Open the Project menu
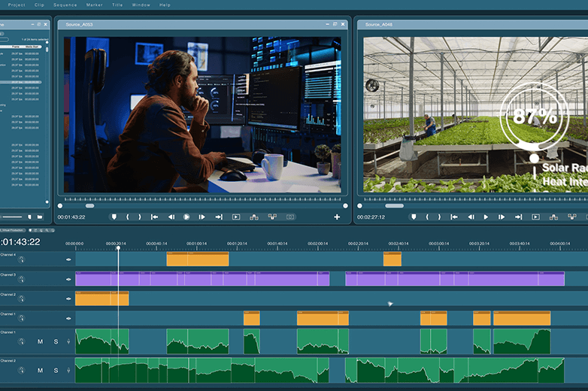 coord(17,5)
